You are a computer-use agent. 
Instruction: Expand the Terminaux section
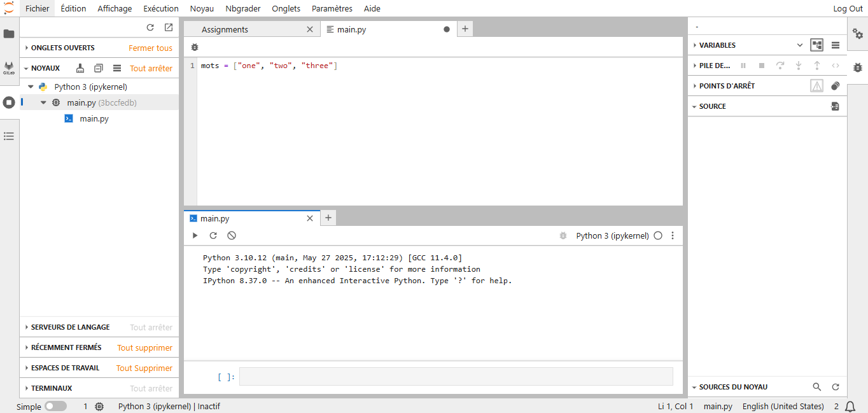click(52, 388)
